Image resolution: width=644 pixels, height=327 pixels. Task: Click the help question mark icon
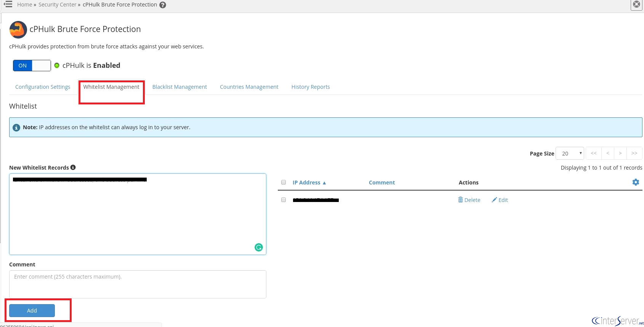[163, 5]
